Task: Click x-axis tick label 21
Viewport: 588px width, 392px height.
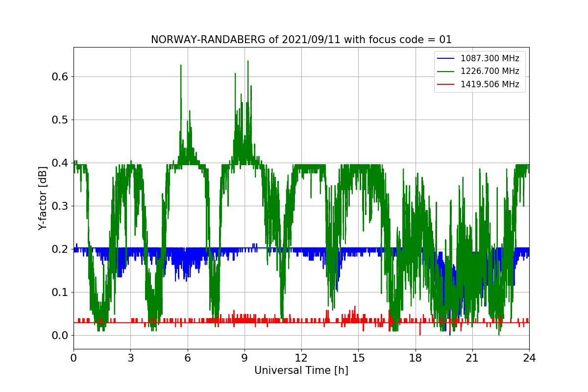Action: [x=472, y=358]
